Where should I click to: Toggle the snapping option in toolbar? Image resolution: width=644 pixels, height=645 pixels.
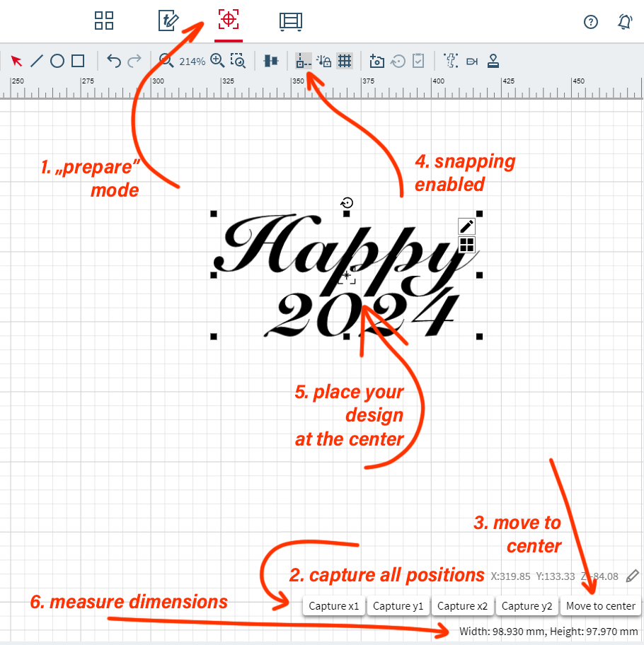304,61
